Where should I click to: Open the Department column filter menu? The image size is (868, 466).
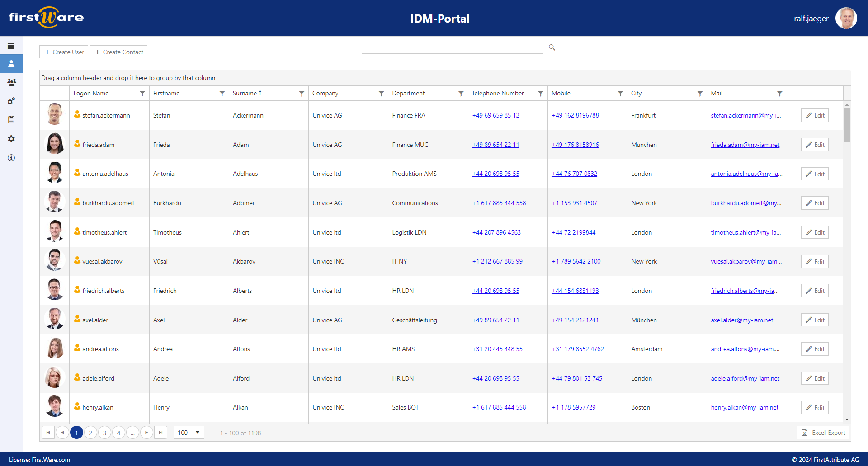(461, 93)
